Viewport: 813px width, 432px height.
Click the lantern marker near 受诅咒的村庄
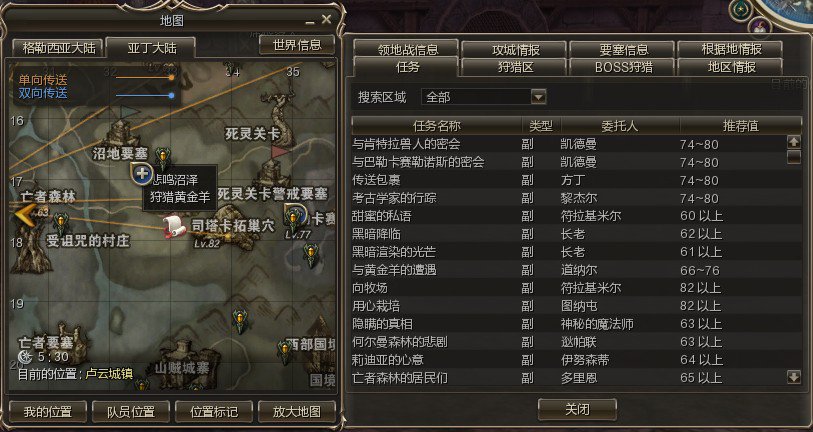tap(61, 224)
